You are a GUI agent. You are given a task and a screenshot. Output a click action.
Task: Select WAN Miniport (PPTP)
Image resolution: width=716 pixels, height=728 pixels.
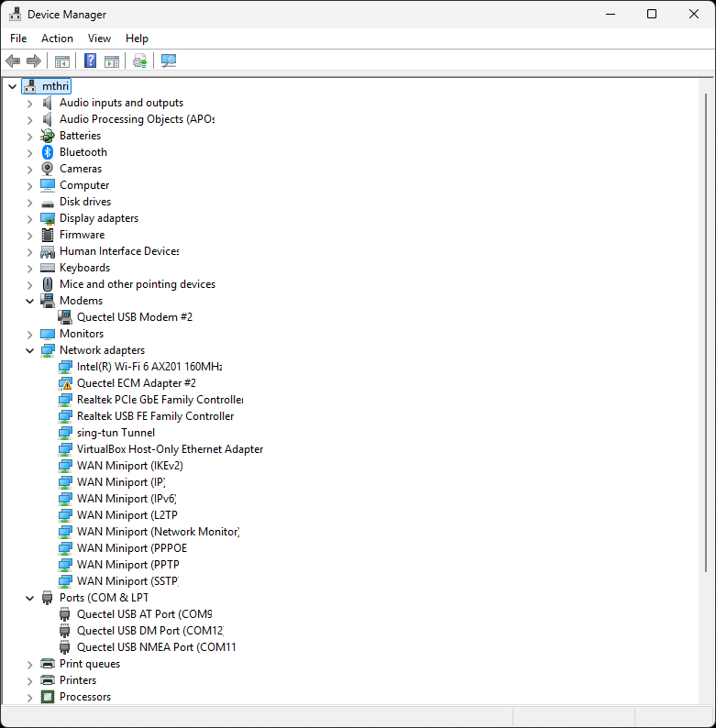pyautogui.click(x=128, y=565)
